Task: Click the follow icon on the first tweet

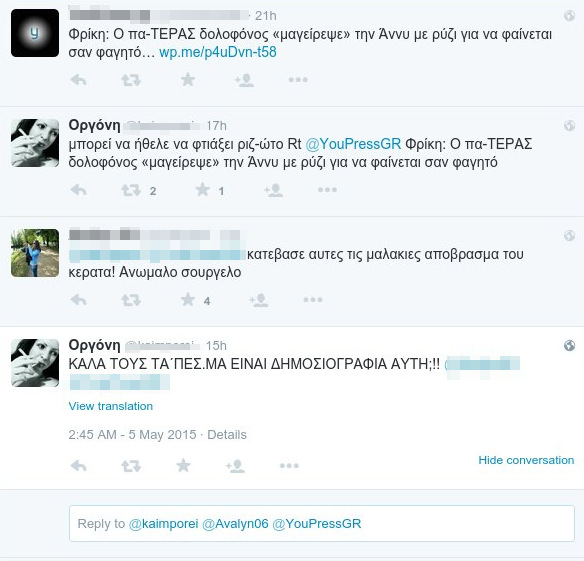Action: coord(244,80)
